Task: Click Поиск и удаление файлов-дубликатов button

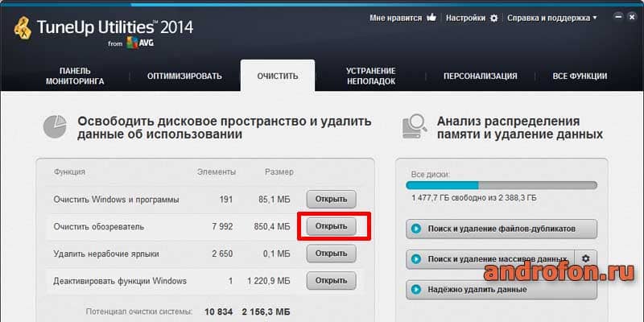Action: pos(501,229)
